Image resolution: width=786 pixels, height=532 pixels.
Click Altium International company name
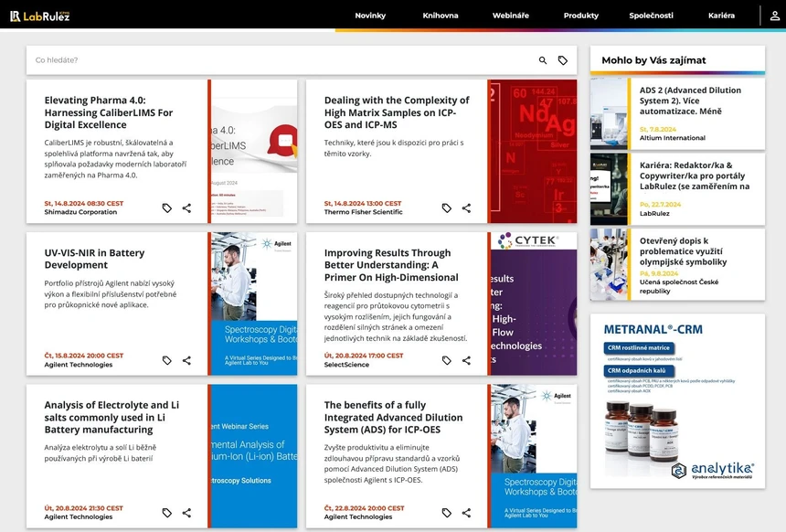tap(672, 138)
